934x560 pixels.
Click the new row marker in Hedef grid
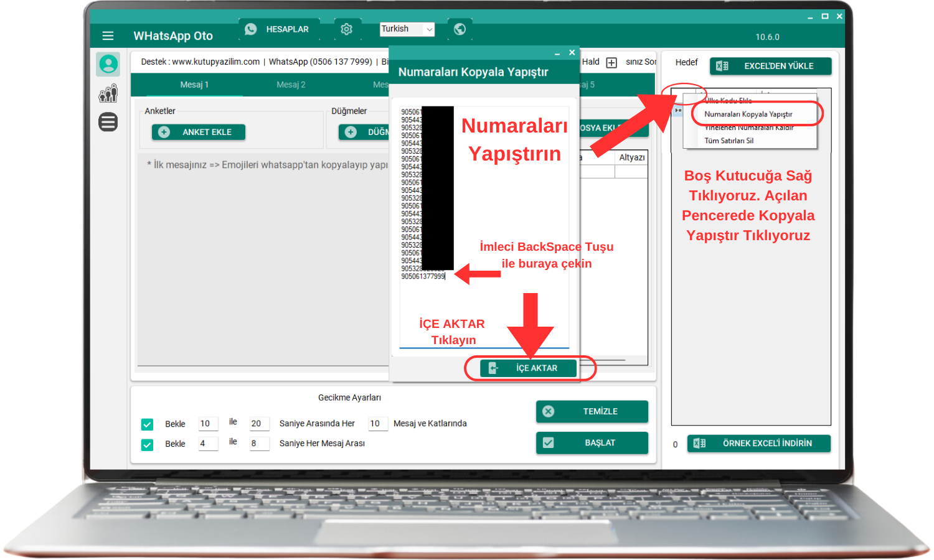coord(678,110)
